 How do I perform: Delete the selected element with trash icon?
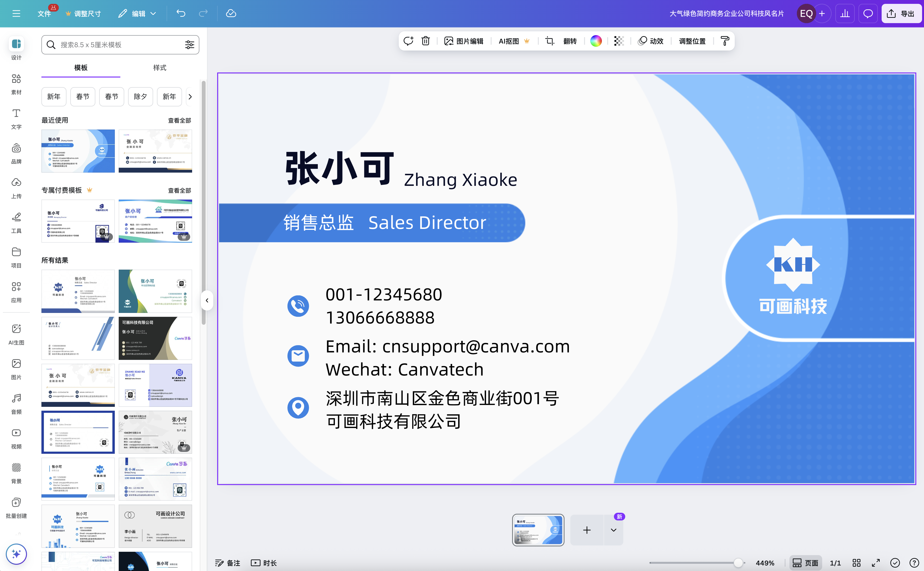tap(426, 41)
